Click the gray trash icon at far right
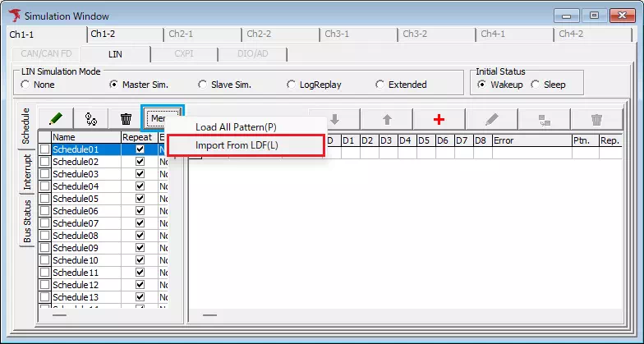The height and width of the screenshot is (344, 644). click(x=596, y=119)
